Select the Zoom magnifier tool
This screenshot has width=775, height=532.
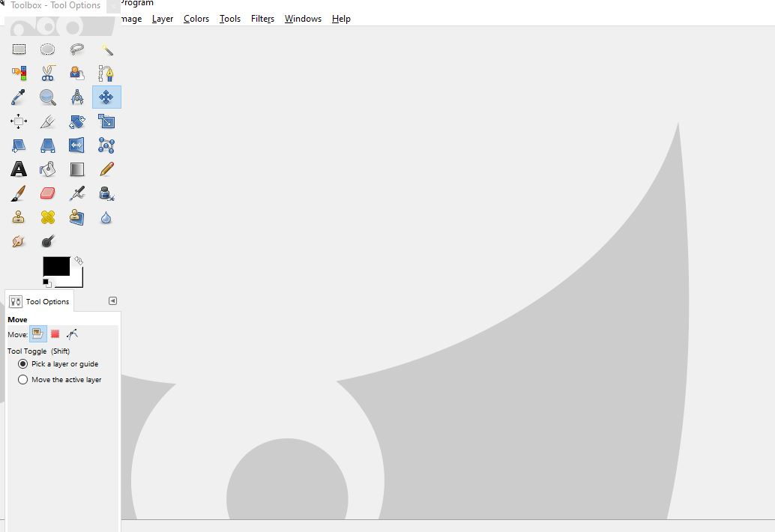point(47,97)
